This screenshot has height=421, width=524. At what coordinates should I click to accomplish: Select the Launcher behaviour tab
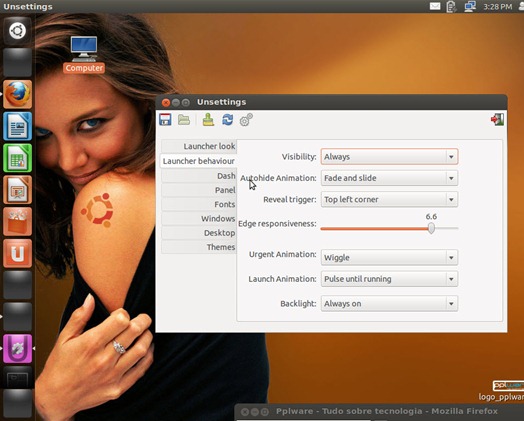[x=199, y=161]
